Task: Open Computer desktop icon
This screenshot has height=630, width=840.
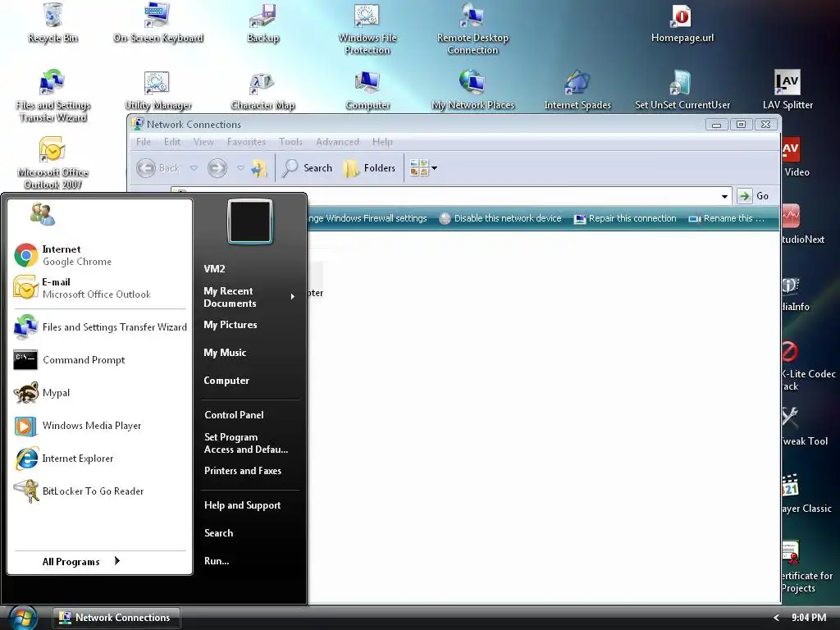Action: [367, 90]
